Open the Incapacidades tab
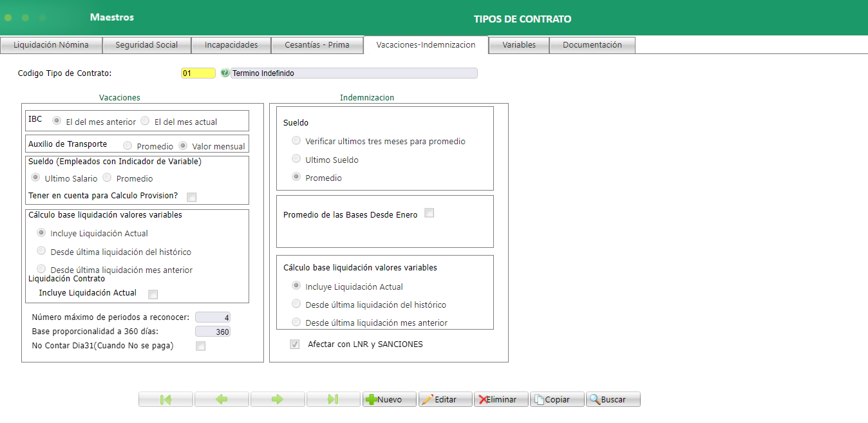 point(231,45)
